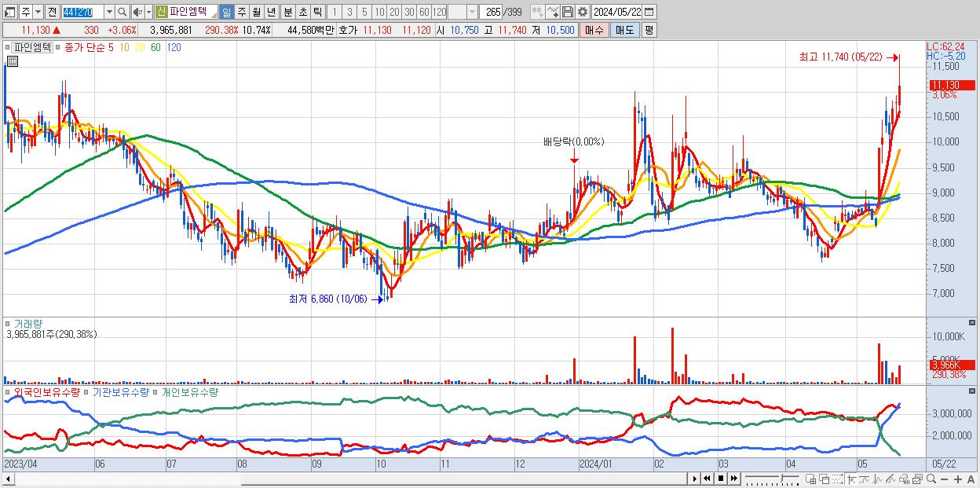Toggle the 거래량 volume panel legend

[9, 324]
